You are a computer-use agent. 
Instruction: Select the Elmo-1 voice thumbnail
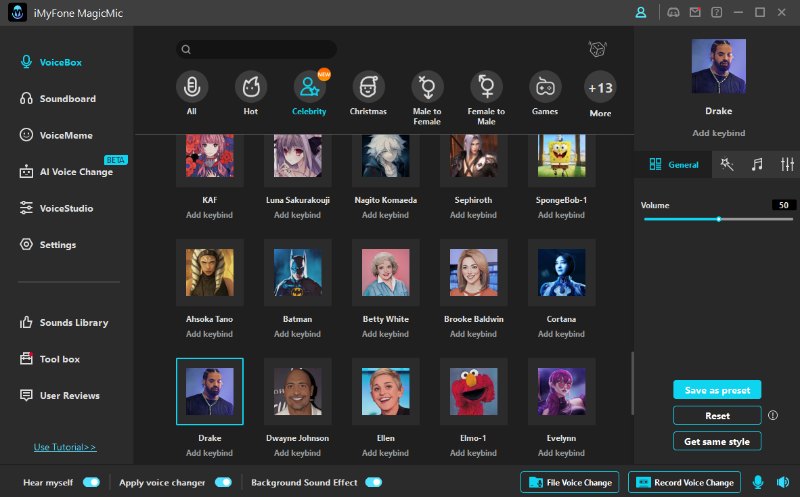click(x=473, y=391)
